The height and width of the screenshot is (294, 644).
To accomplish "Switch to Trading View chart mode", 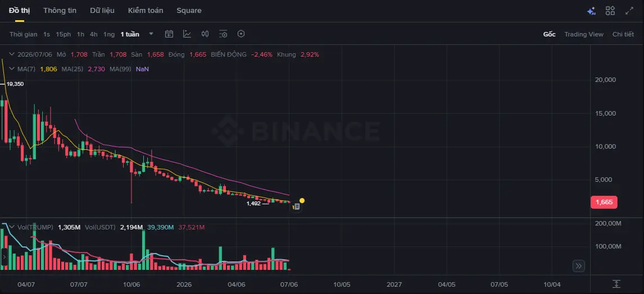I will [584, 34].
